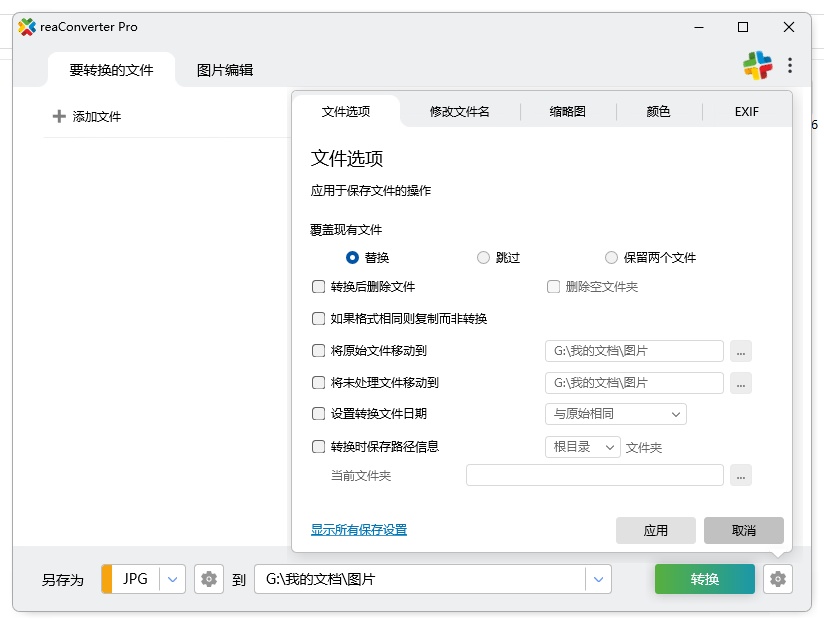Open the three-dot menu below the logo

click(792, 64)
